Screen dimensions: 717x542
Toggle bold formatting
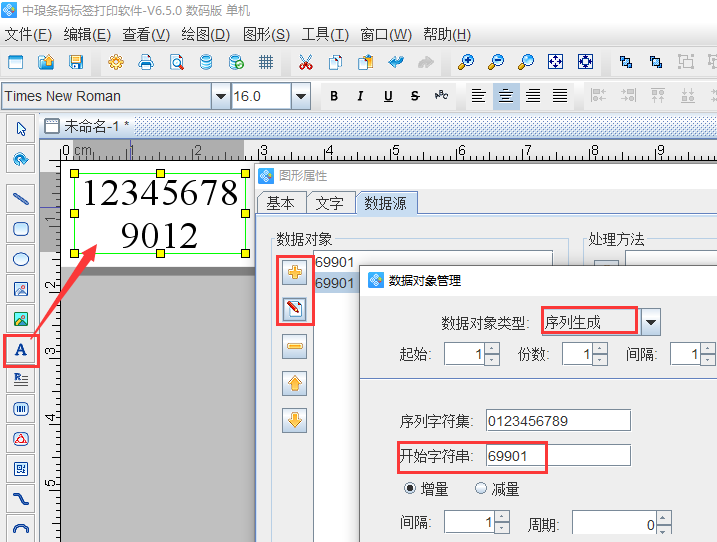click(x=334, y=96)
